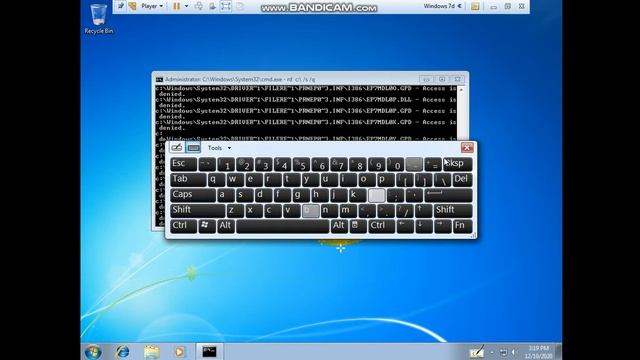The width and height of the screenshot is (640, 360).
Task: Tap the number 0 key
Action: (396, 164)
